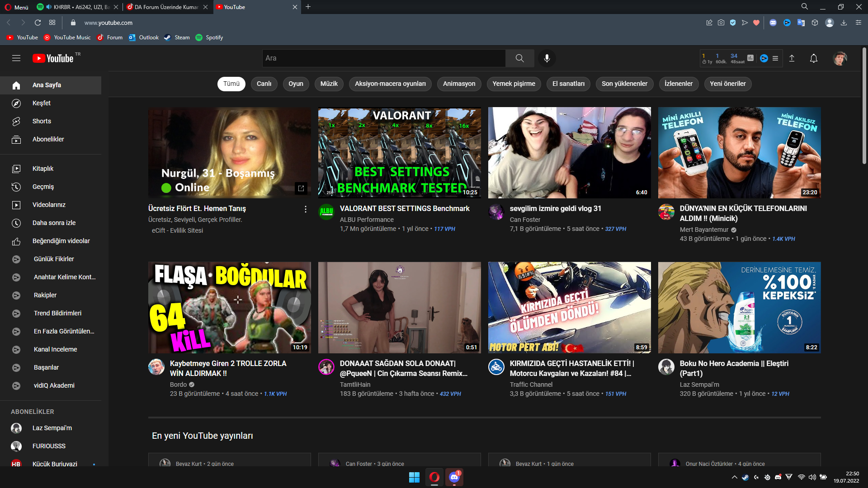Click the voice search microphone icon

click(x=547, y=58)
